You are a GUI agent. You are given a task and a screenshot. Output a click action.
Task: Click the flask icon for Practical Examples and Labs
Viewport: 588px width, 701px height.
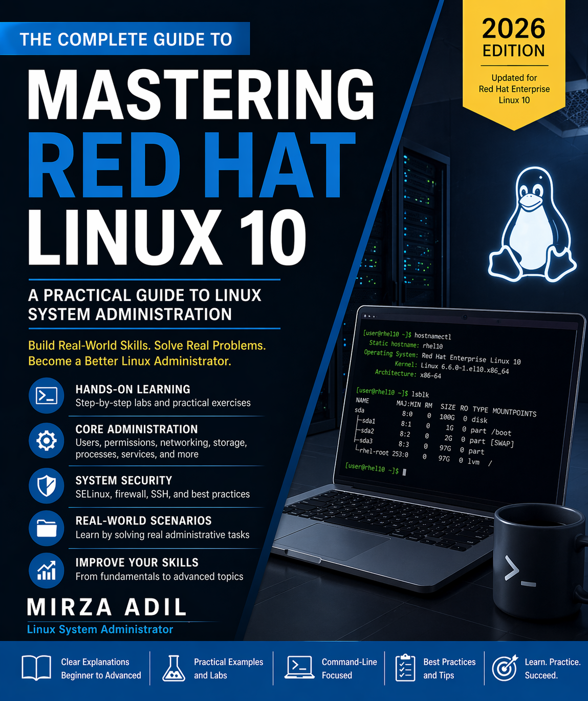coord(173,668)
